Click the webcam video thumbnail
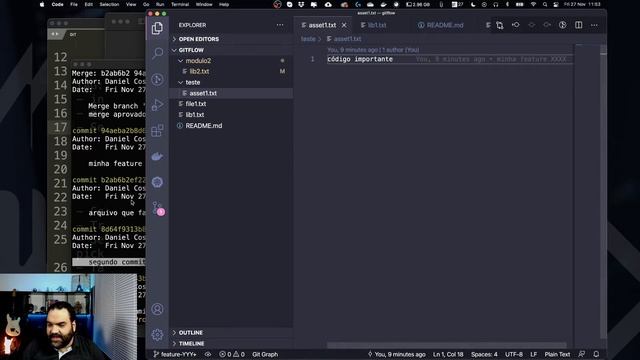The width and height of the screenshot is (640, 360). tap(68, 317)
